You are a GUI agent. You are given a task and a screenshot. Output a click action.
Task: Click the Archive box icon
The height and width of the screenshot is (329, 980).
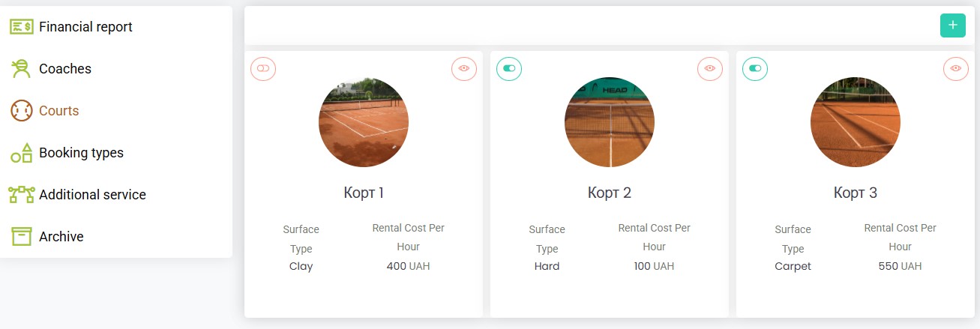pos(21,237)
